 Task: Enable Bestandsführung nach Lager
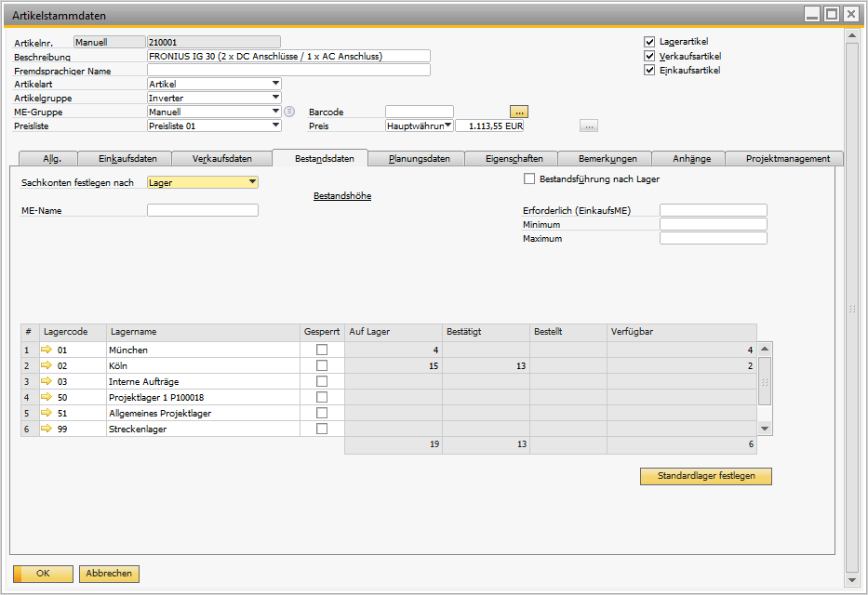tap(530, 178)
